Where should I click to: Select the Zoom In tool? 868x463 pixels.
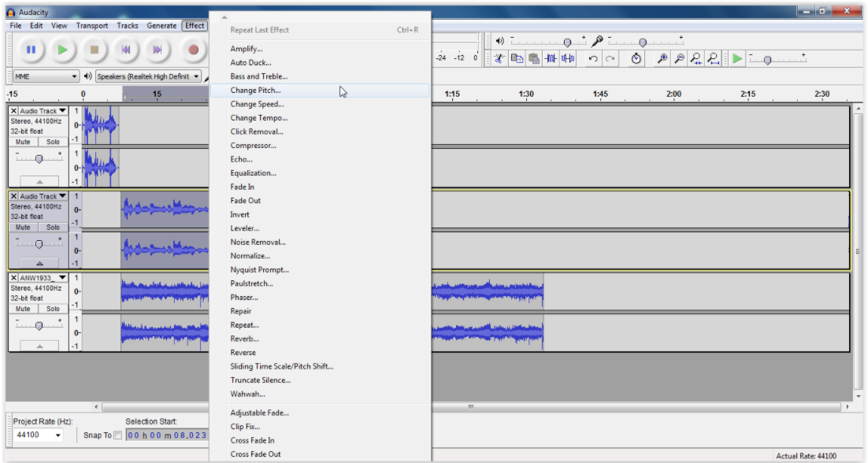pos(663,58)
